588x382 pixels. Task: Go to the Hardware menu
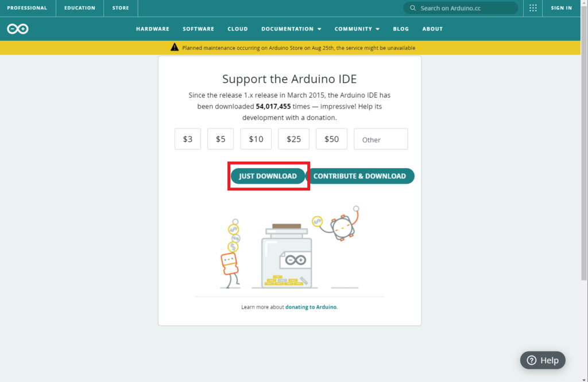[153, 29]
